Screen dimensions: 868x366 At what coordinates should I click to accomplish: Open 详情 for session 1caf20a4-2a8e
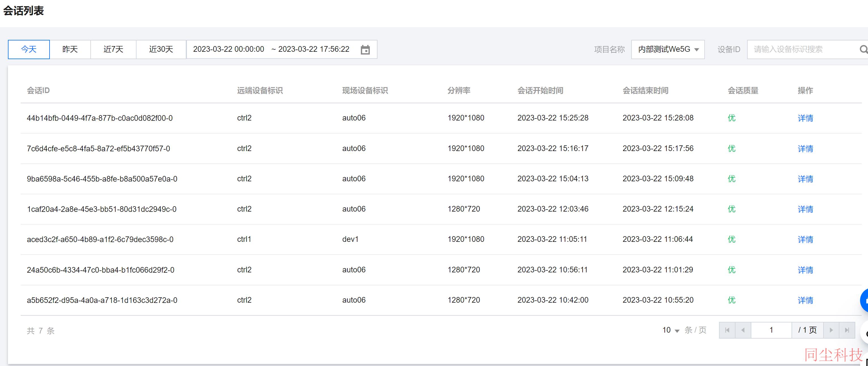coord(805,209)
